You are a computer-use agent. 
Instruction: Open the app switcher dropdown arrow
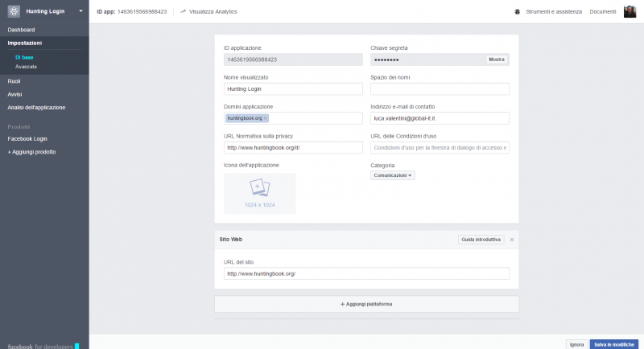click(x=81, y=11)
